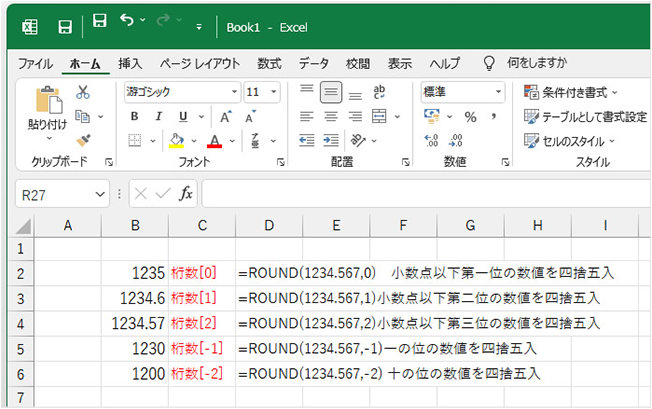Open the 挿入 tab

(130, 64)
